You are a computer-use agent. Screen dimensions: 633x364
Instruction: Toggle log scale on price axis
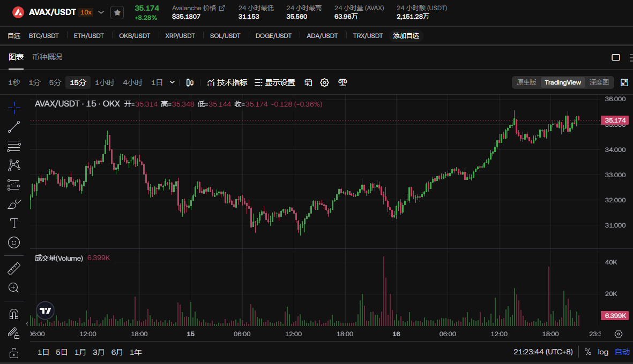(x=603, y=352)
